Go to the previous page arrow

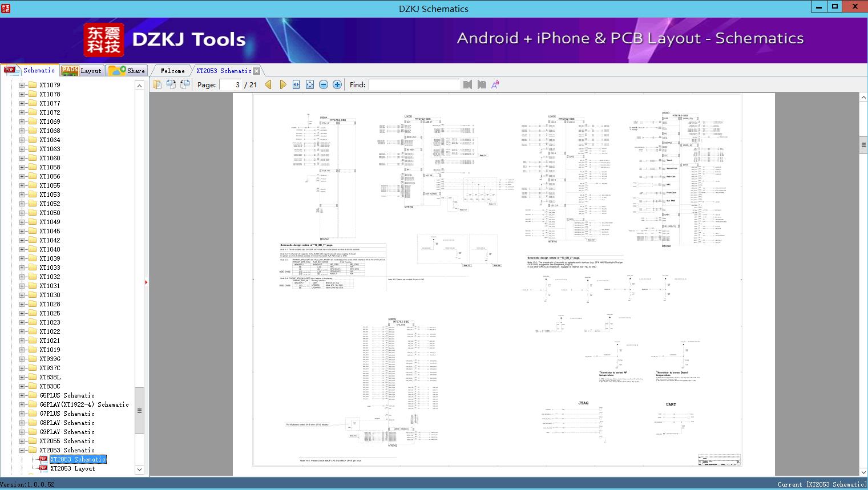(x=269, y=84)
